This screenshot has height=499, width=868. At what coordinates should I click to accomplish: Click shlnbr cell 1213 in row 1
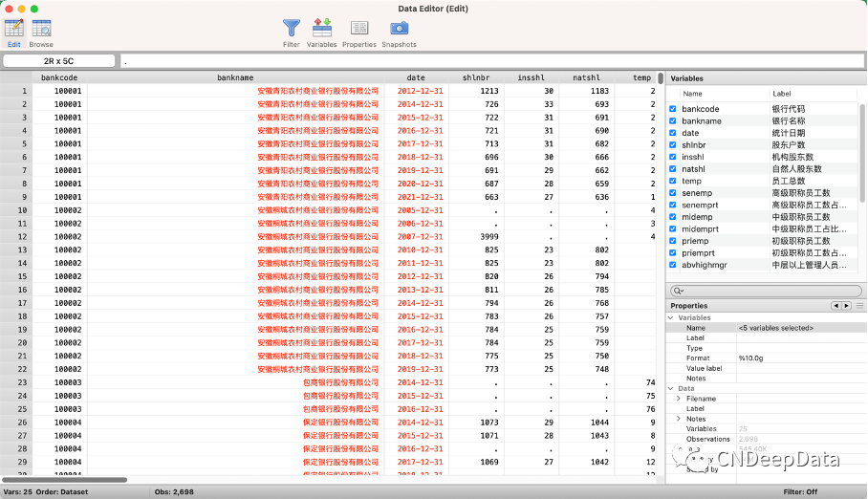[x=488, y=91]
